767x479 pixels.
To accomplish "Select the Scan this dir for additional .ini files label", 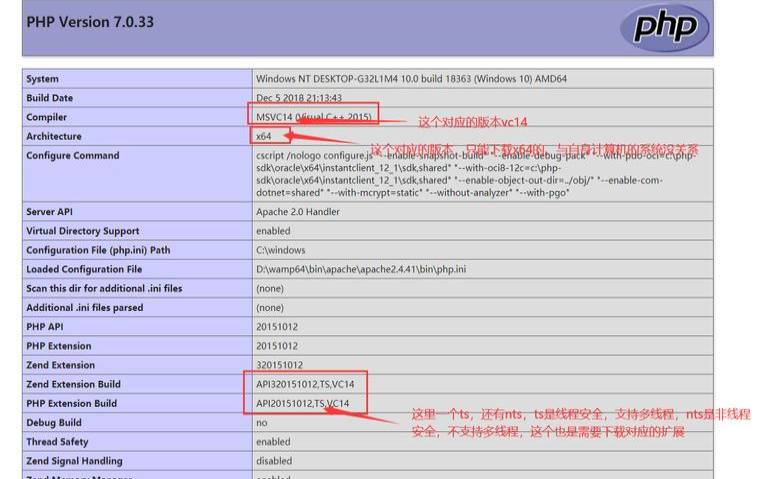I will [104, 288].
